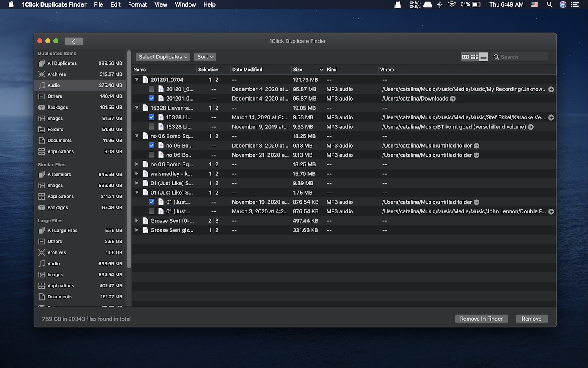
Task: Click the Bluetooth status icon
Action: (440, 4)
